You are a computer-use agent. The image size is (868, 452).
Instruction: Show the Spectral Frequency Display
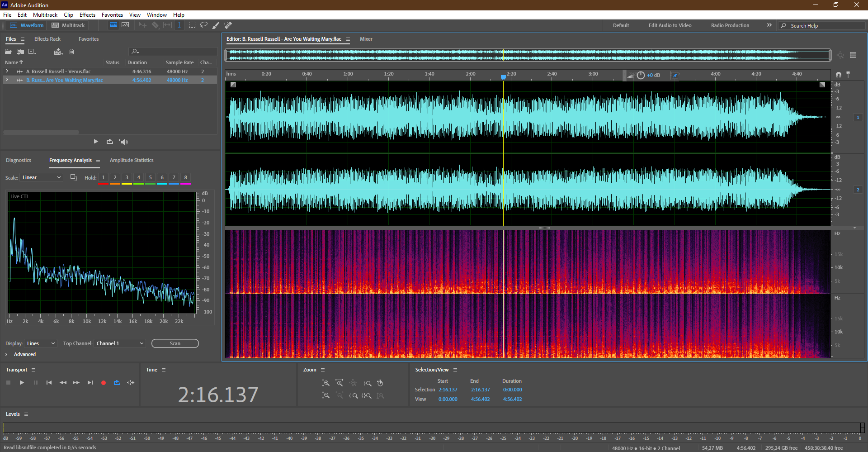click(x=113, y=25)
